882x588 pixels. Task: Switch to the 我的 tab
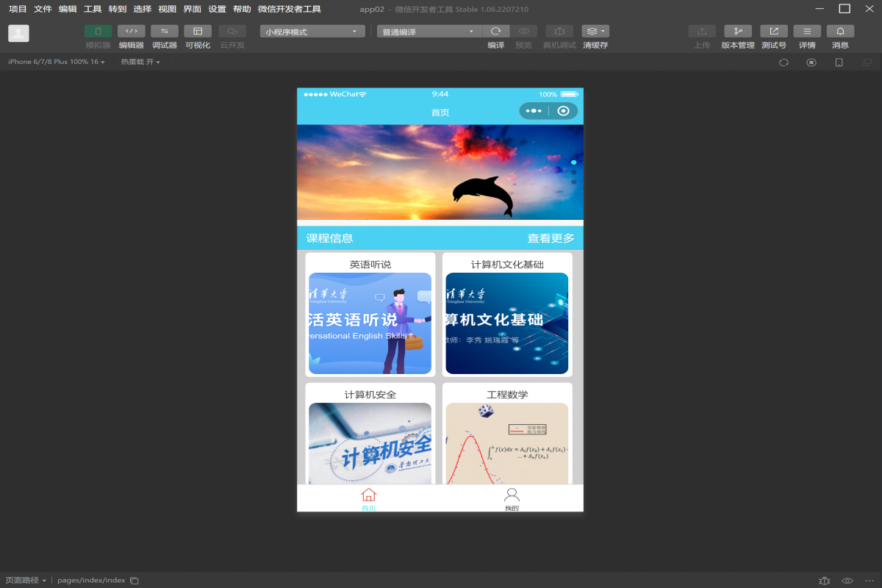[512, 498]
